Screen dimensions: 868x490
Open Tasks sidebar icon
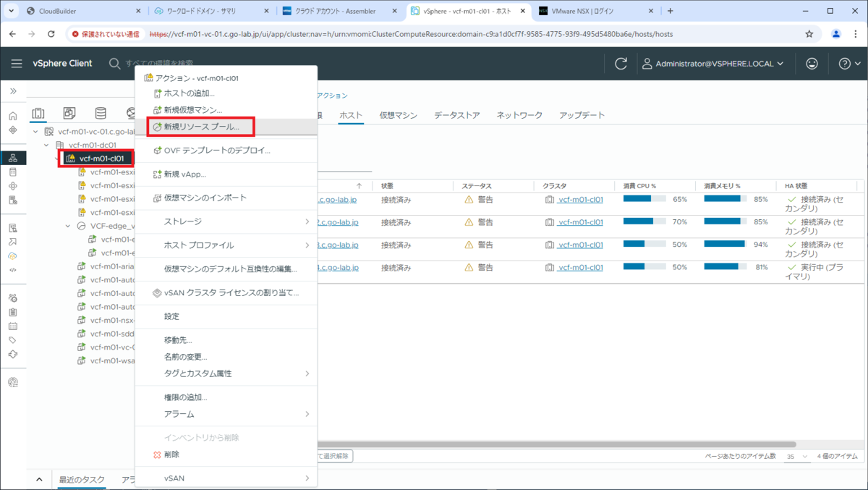13,312
